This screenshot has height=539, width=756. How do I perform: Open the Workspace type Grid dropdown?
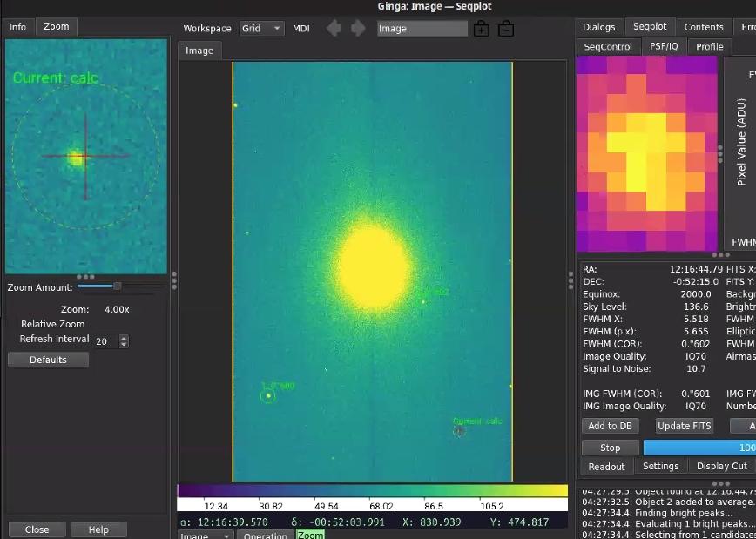pos(261,29)
